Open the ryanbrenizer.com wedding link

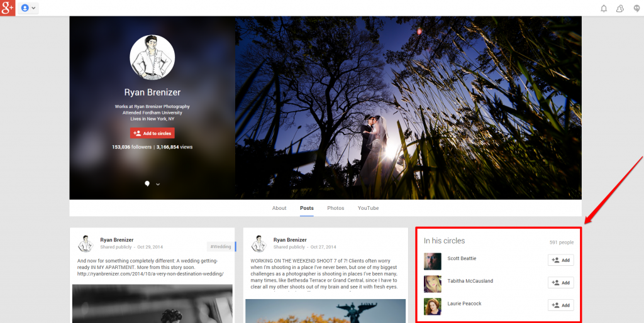click(x=150, y=274)
